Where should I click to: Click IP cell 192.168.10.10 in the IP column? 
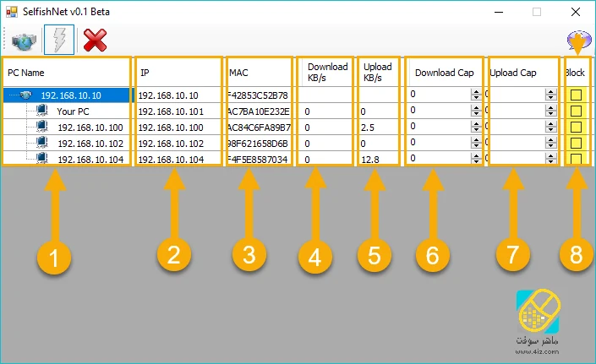point(168,95)
